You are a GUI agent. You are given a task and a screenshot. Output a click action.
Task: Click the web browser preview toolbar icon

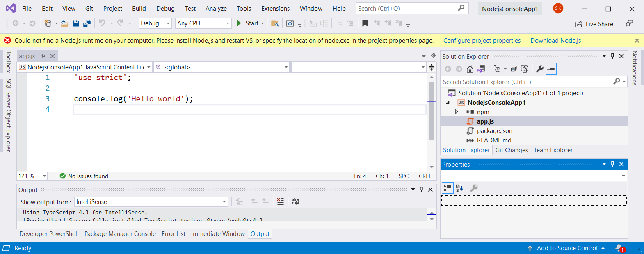290,23
